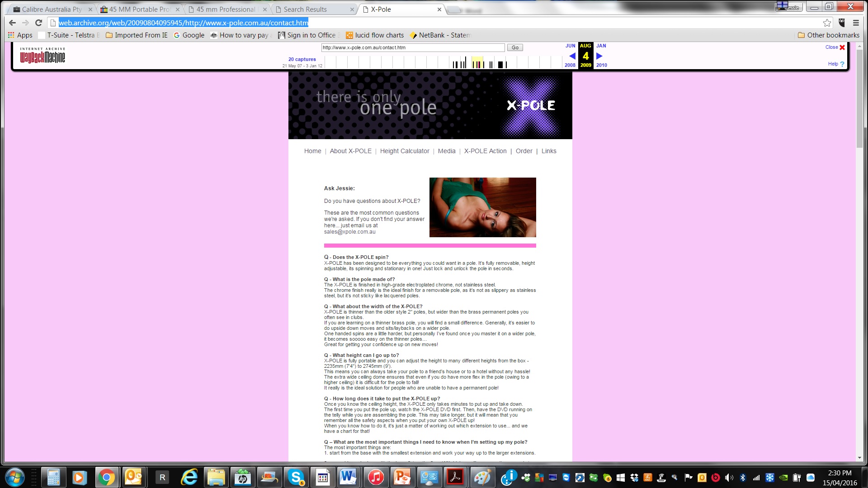868x488 pixels.
Task: Open the Height Calculator menu link
Action: click(405, 151)
